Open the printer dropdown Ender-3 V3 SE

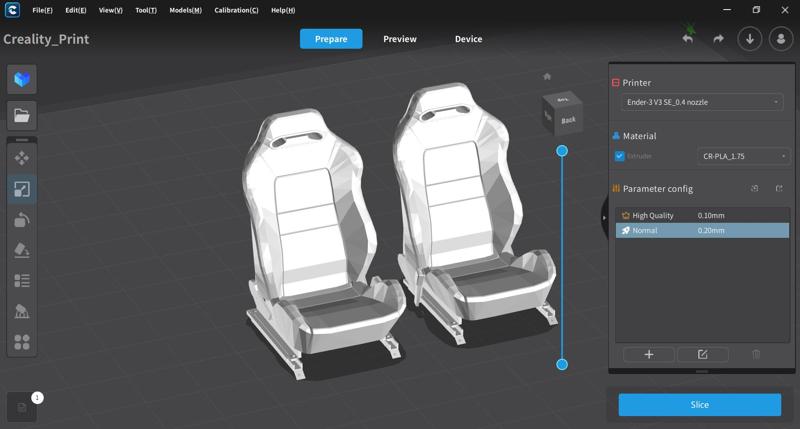702,102
